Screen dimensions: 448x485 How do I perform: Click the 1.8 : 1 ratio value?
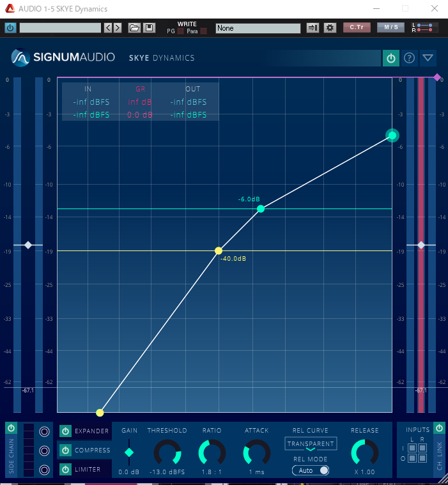[212, 472]
